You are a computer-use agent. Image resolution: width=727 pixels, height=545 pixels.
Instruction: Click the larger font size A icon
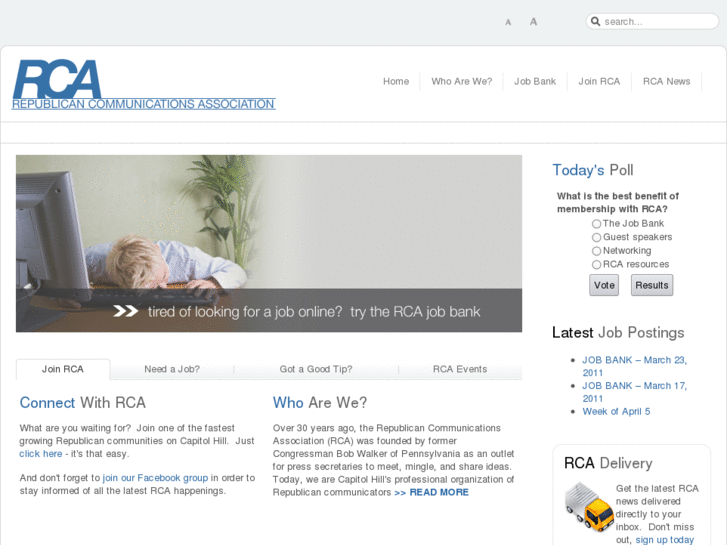(x=533, y=22)
